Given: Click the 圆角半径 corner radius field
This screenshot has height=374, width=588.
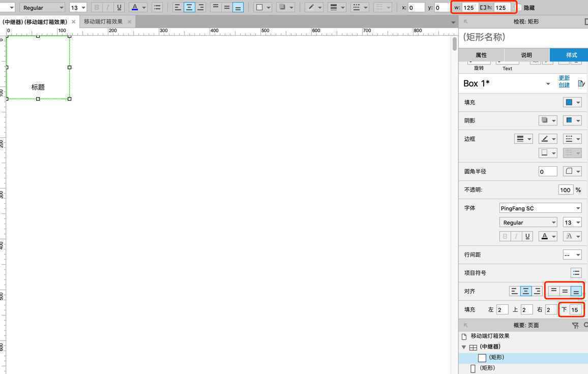Looking at the screenshot, I should click(x=548, y=172).
